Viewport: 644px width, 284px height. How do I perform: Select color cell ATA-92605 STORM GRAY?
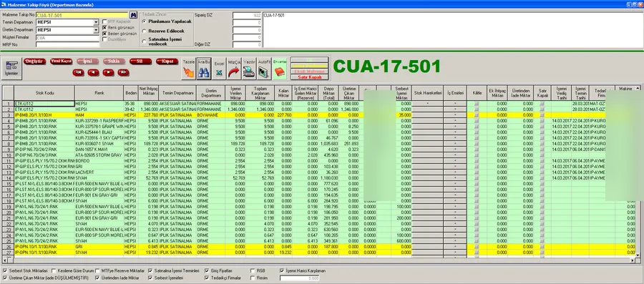click(99, 155)
